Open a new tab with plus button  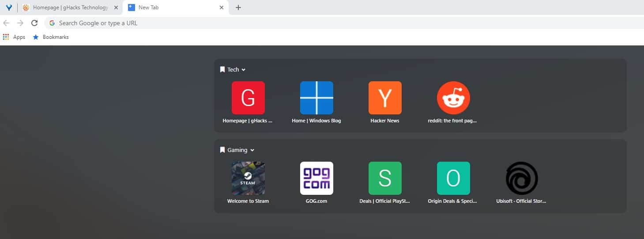click(238, 8)
